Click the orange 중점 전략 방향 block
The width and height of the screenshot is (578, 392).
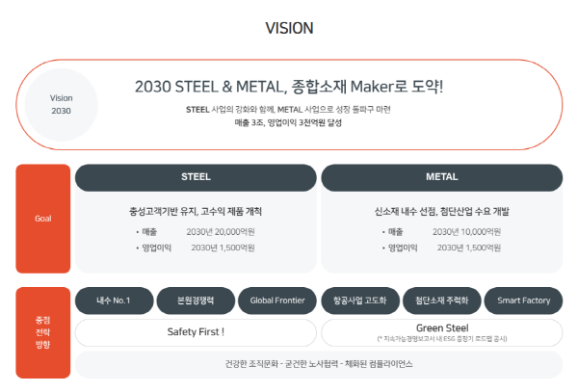[43, 332]
